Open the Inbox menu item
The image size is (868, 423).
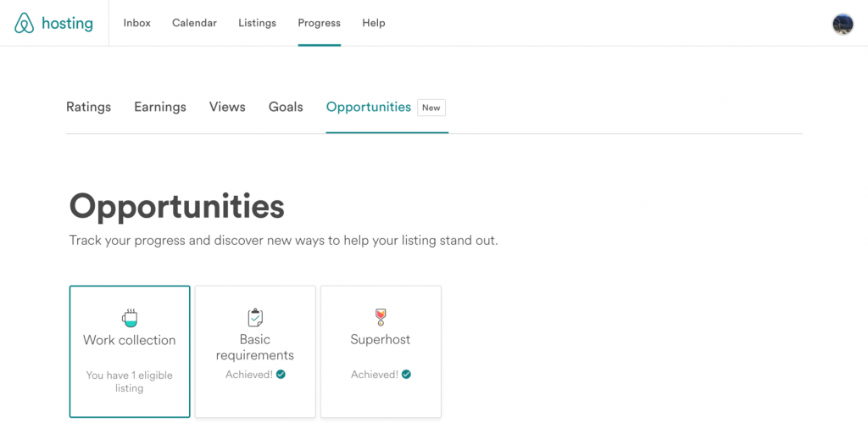136,23
